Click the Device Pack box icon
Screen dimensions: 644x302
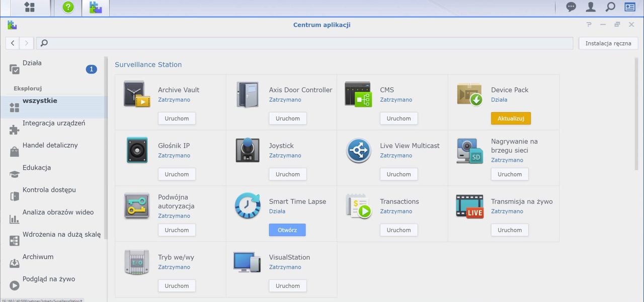tap(469, 94)
